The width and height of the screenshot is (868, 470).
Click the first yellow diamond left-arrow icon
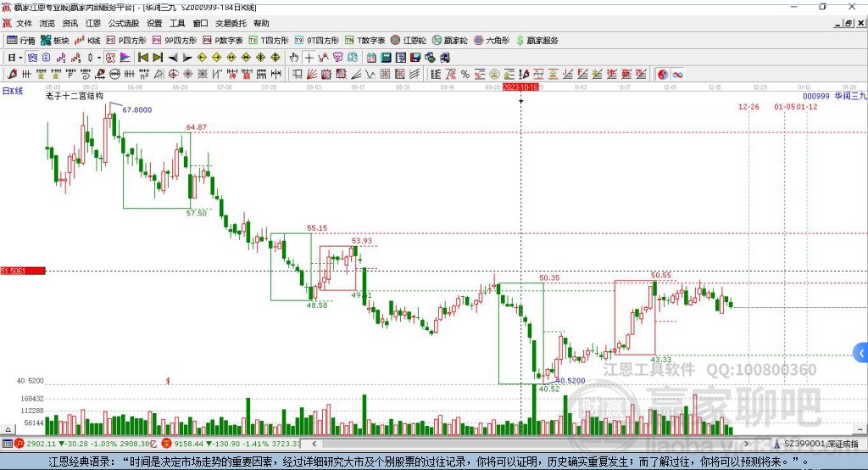click(x=202, y=58)
